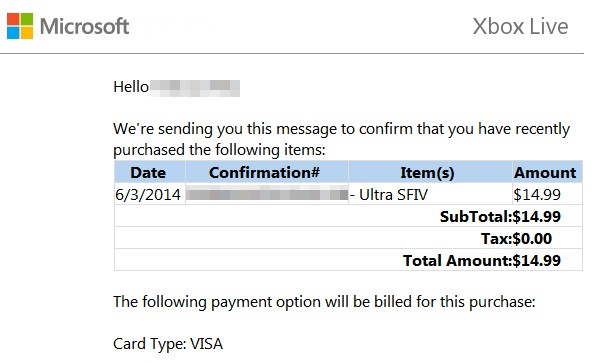Click the 'purchased the following items' line
The width and height of the screenshot is (597, 363).
219,150
